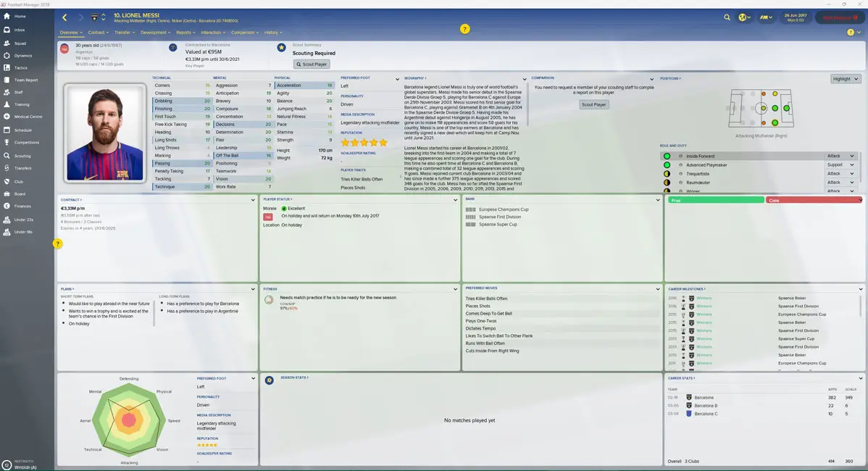The image size is (868, 471).
Task: Open the Positions section header link
Action: click(670, 78)
